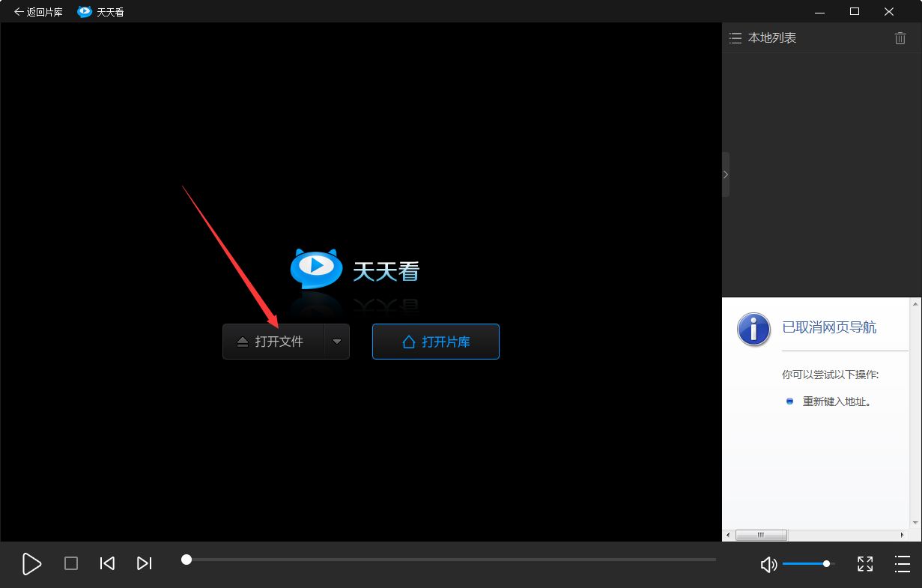Click the list icon beside 本地列表
This screenshot has width=922, height=588.
pos(736,38)
